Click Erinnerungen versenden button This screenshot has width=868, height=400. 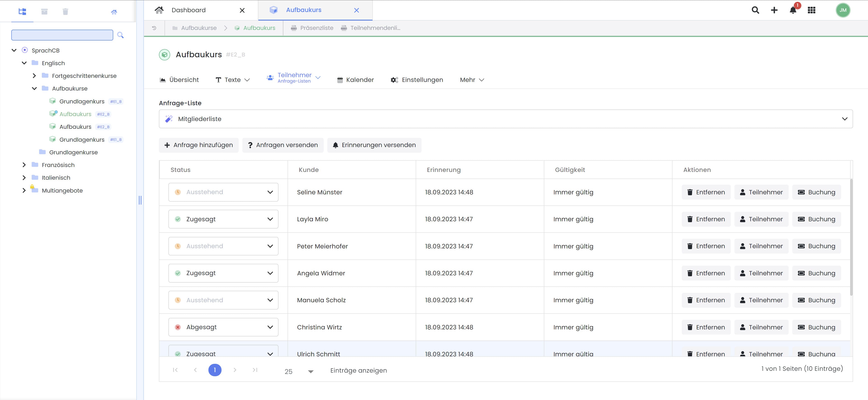tap(374, 145)
